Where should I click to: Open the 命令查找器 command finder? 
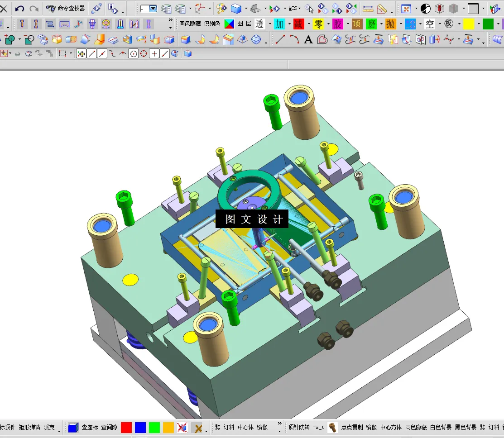pos(66,8)
